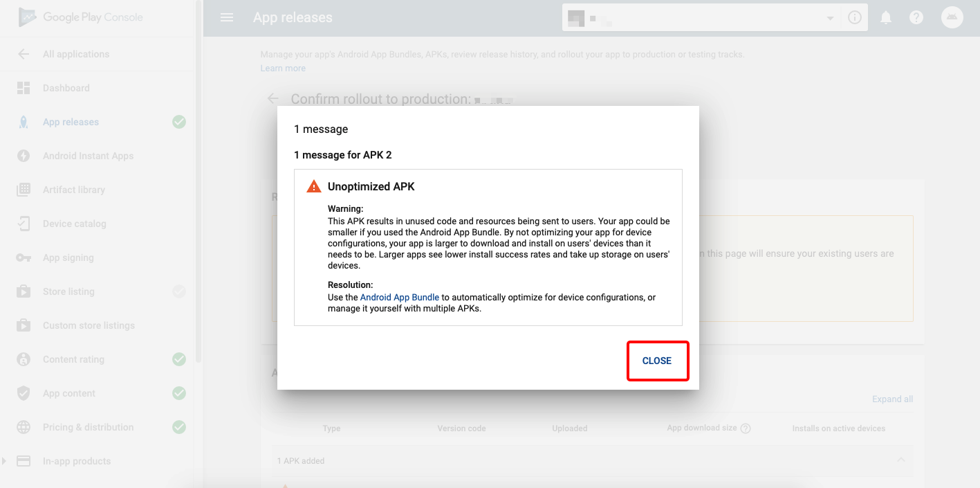
Task: Click the help question mark icon
Action: pyautogui.click(x=916, y=18)
